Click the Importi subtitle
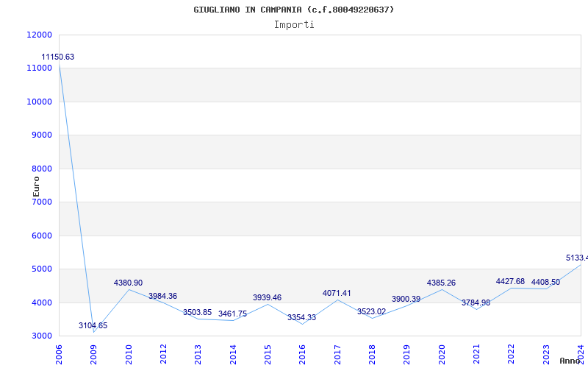 tap(294, 25)
